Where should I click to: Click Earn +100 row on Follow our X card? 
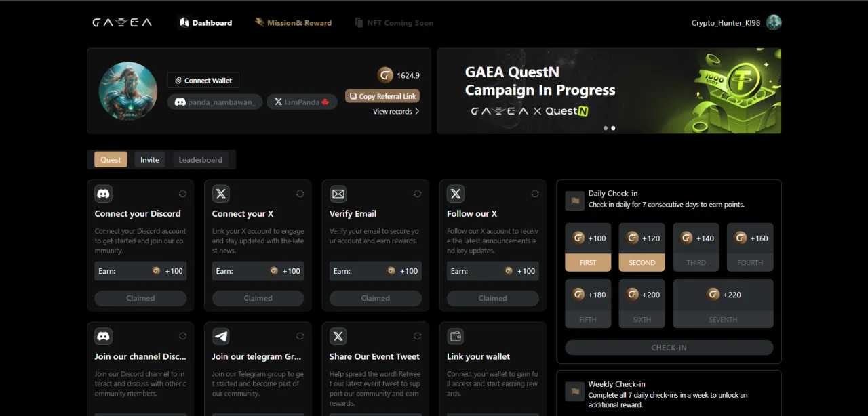click(x=492, y=271)
